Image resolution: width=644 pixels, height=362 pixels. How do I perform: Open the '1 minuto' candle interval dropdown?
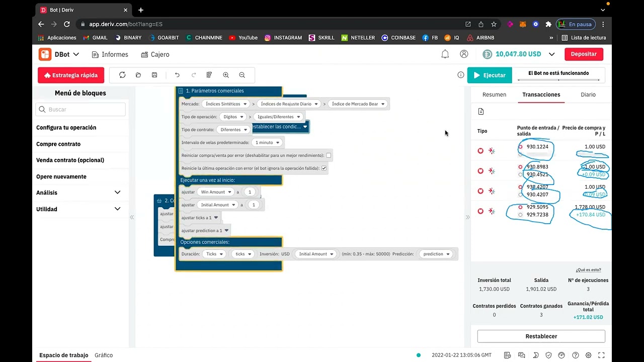pos(267,143)
